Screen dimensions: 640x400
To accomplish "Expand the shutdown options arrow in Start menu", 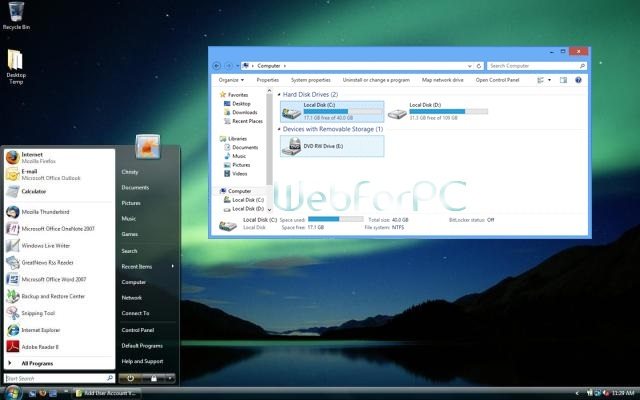I will pos(170,378).
